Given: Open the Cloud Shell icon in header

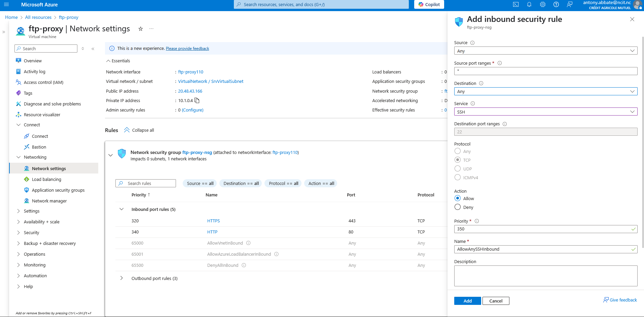Looking at the screenshot, I should click(x=515, y=4).
